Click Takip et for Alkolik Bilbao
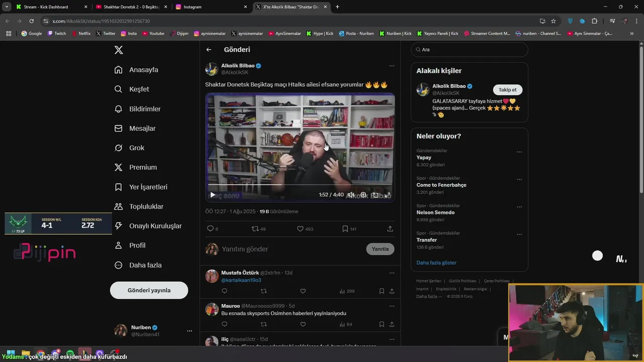The height and width of the screenshot is (362, 644). (x=508, y=89)
